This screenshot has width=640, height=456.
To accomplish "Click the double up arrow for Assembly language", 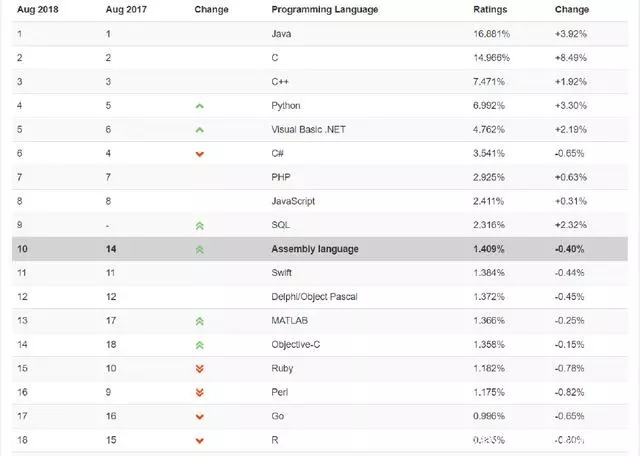I will click(199, 249).
